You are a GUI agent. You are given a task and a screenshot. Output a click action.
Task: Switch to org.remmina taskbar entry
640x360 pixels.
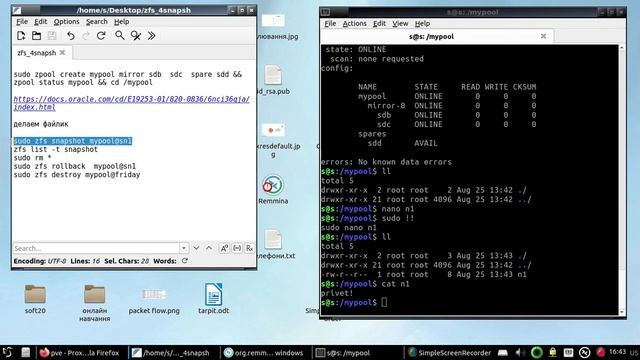pos(264,353)
